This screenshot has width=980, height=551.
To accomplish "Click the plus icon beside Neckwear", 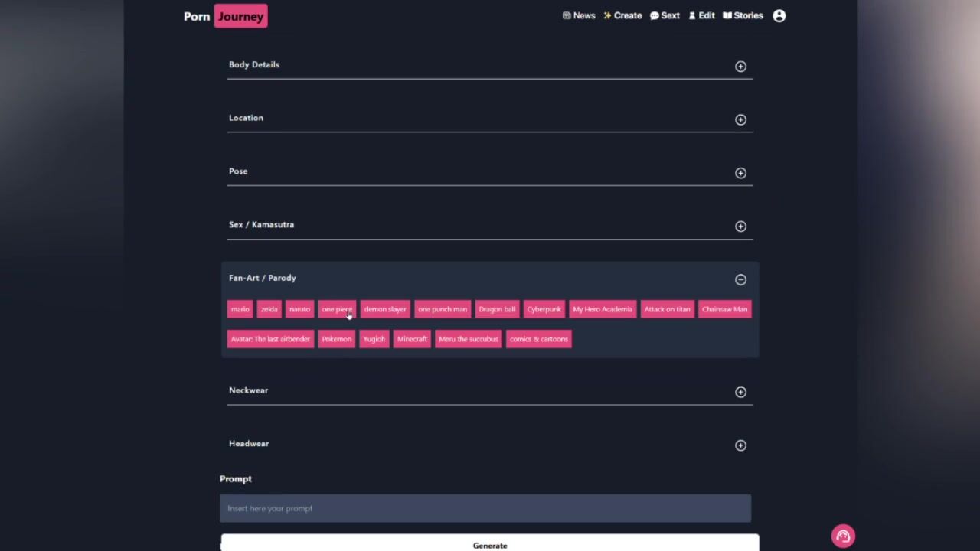I will [740, 392].
